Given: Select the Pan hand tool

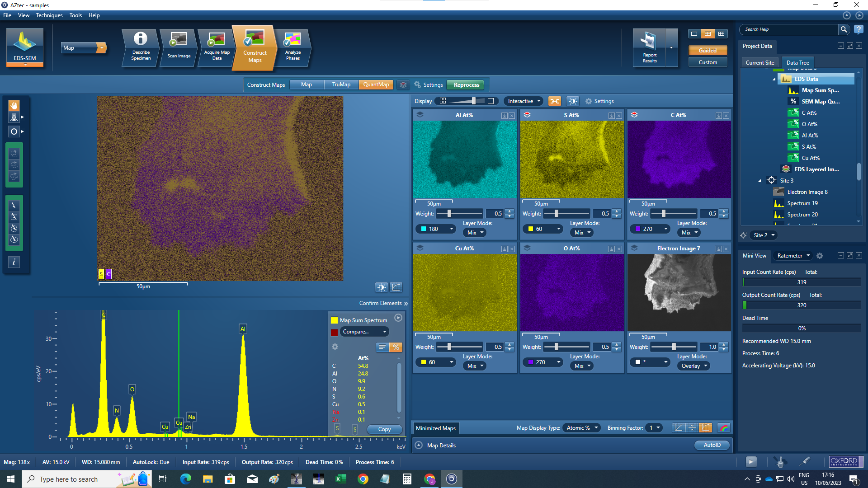Looking at the screenshot, I should click(x=14, y=105).
